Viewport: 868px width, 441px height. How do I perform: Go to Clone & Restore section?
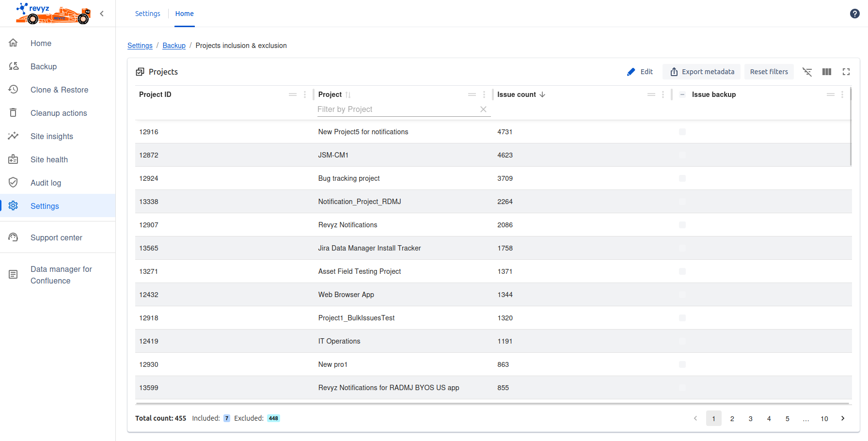(59, 90)
